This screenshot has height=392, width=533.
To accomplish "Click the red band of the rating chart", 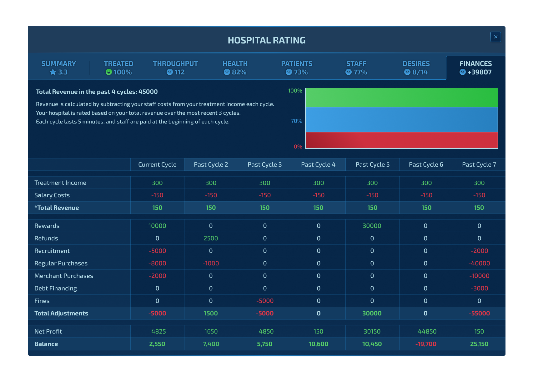I will point(401,140).
